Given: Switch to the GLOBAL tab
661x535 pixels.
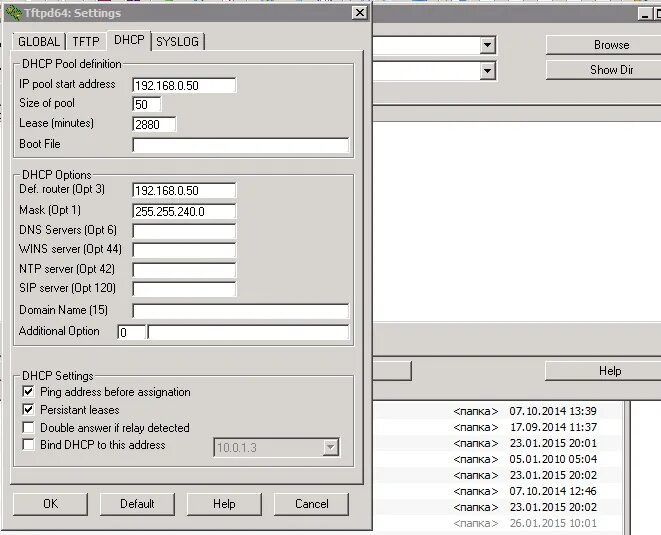Looking at the screenshot, I should [x=39, y=42].
